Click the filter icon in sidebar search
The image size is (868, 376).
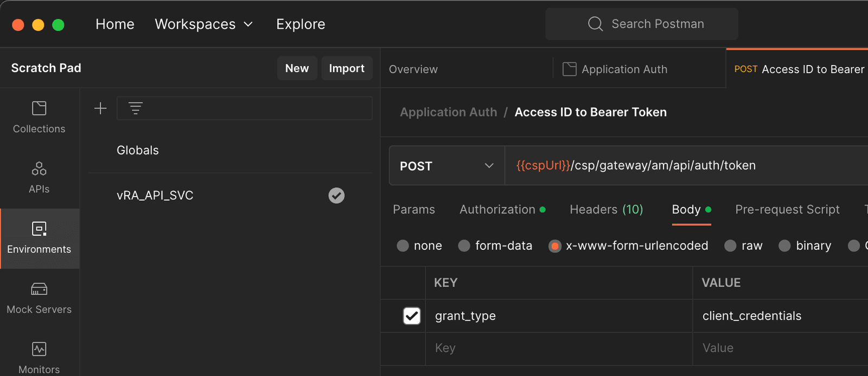(136, 108)
